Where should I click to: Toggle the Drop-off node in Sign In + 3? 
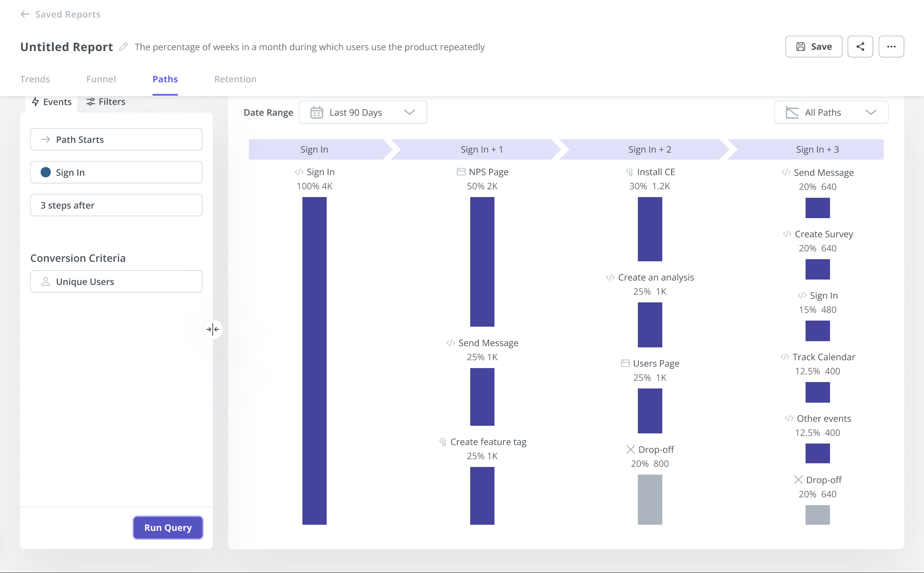[x=818, y=479]
